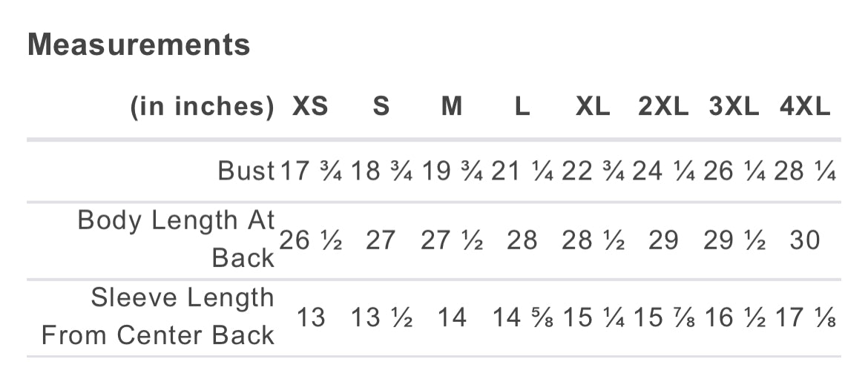The image size is (868, 385).
Task: Click the XL size column header
Action: [x=593, y=108]
